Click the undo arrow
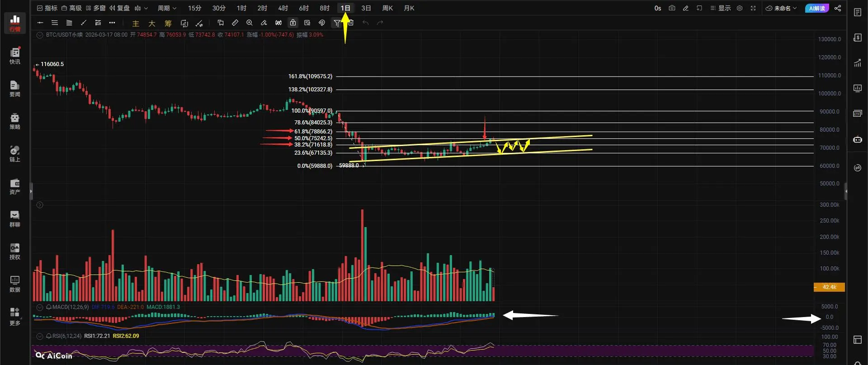868x365 pixels. [365, 23]
